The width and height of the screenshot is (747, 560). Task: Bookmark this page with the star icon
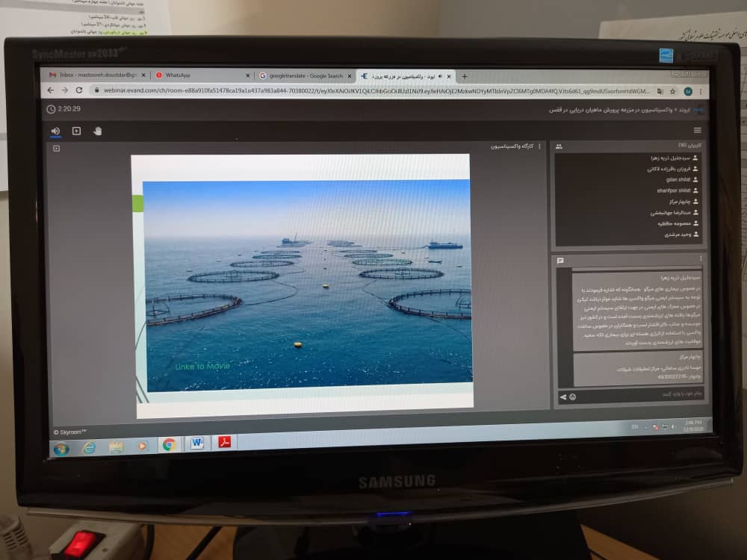(673, 91)
